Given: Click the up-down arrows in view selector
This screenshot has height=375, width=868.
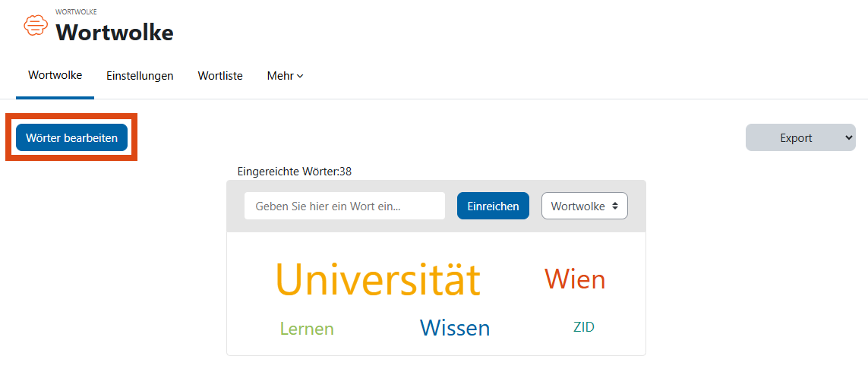Looking at the screenshot, I should click(x=614, y=206).
